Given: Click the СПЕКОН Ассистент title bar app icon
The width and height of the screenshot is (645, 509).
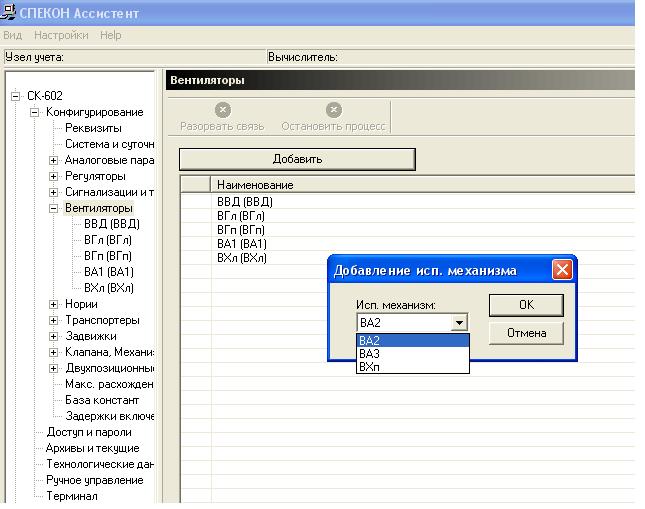Looking at the screenshot, I should pos(7,12).
